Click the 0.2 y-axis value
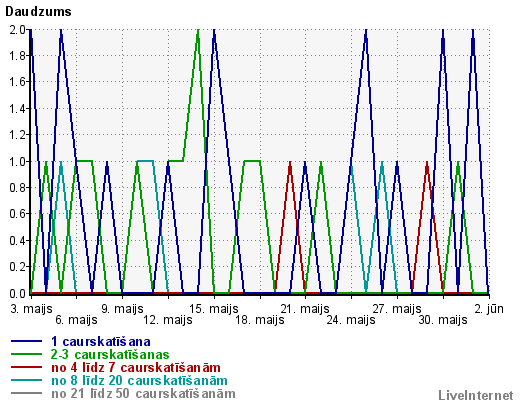Viewport: 520px width, 405px height. (x=18, y=267)
